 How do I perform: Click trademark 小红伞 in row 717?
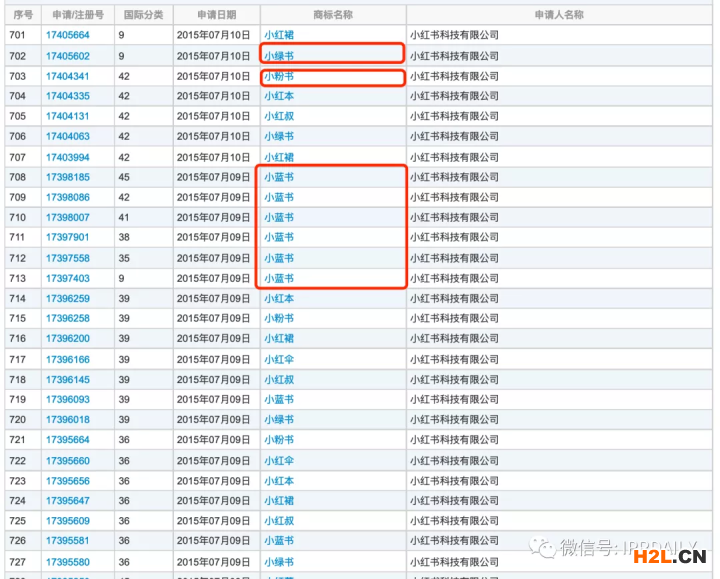point(279,360)
